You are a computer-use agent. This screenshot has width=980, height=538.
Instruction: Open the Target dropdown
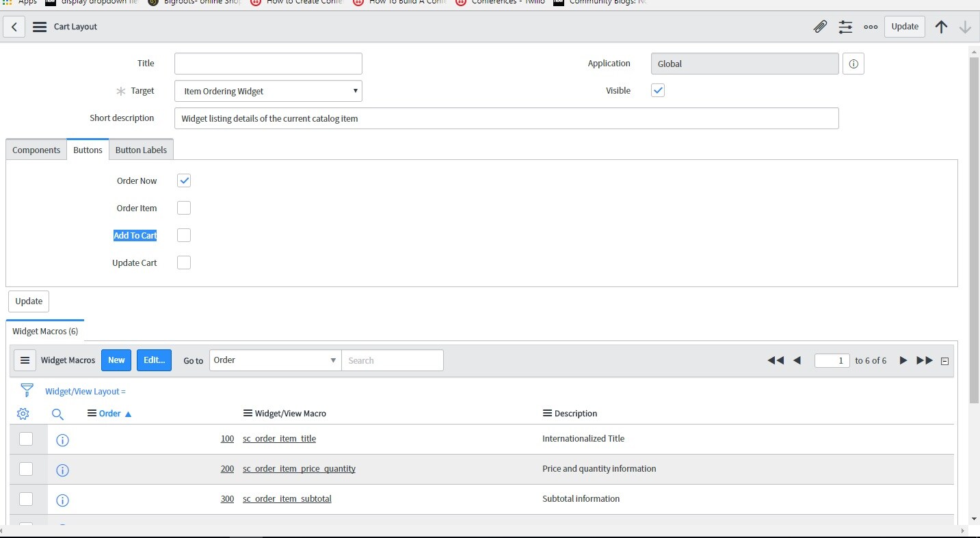pos(268,91)
